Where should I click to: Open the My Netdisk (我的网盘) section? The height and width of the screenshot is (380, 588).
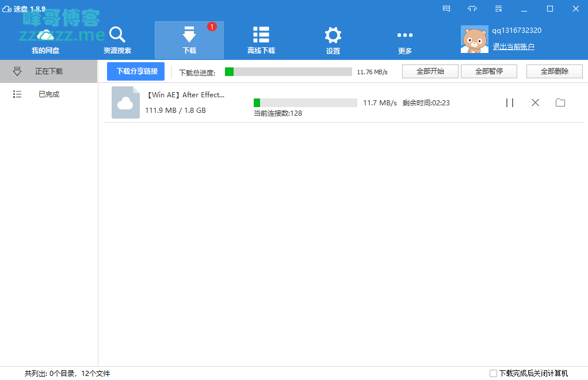[45, 40]
